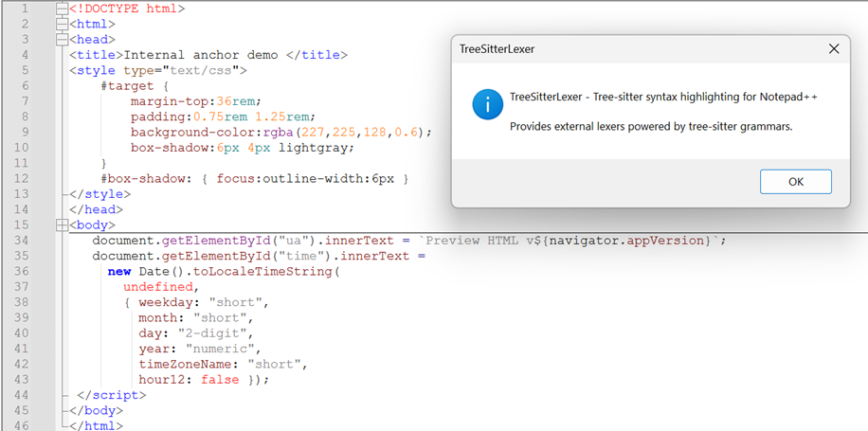Click the 'undefined' keyword on line 37
868x431 pixels.
click(157, 287)
